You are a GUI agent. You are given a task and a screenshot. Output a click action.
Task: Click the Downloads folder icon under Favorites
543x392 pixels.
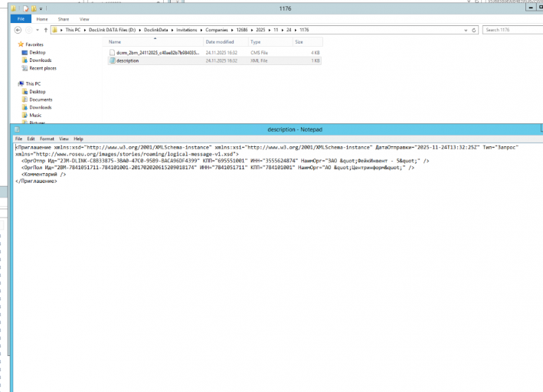25,60
